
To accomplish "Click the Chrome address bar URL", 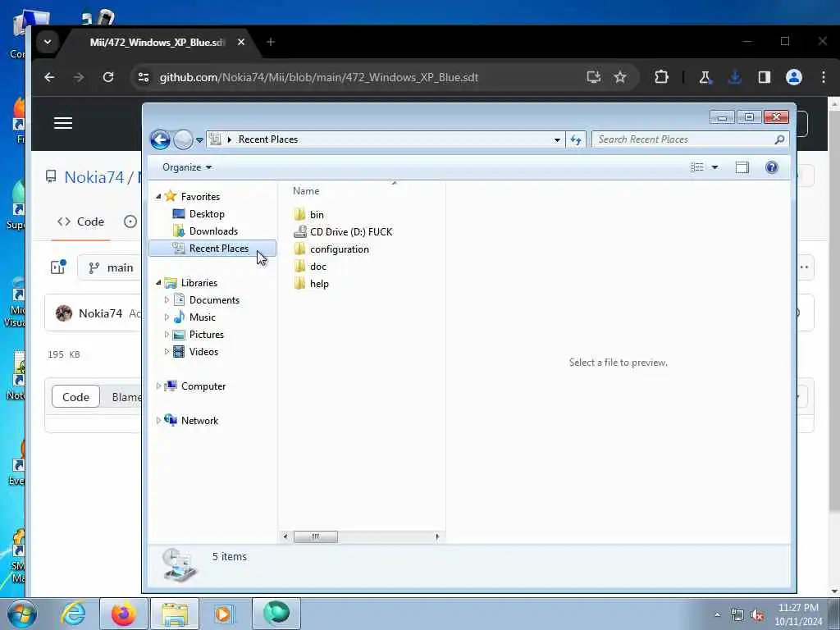I will point(319,77).
